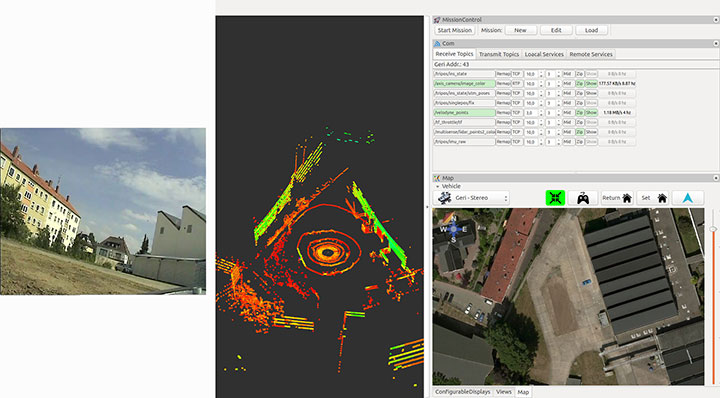Open the ConfigurableDisplays tab
This screenshot has width=720, height=398.
point(463,392)
